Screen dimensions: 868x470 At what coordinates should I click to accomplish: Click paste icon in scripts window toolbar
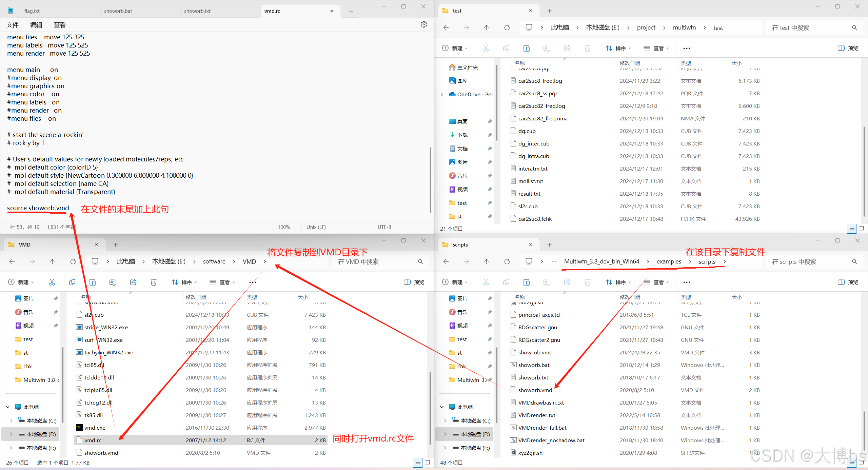tap(526, 282)
